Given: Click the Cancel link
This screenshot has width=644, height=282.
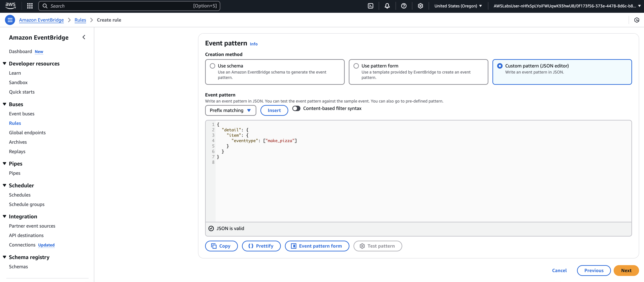Looking at the screenshot, I should coord(559,271).
